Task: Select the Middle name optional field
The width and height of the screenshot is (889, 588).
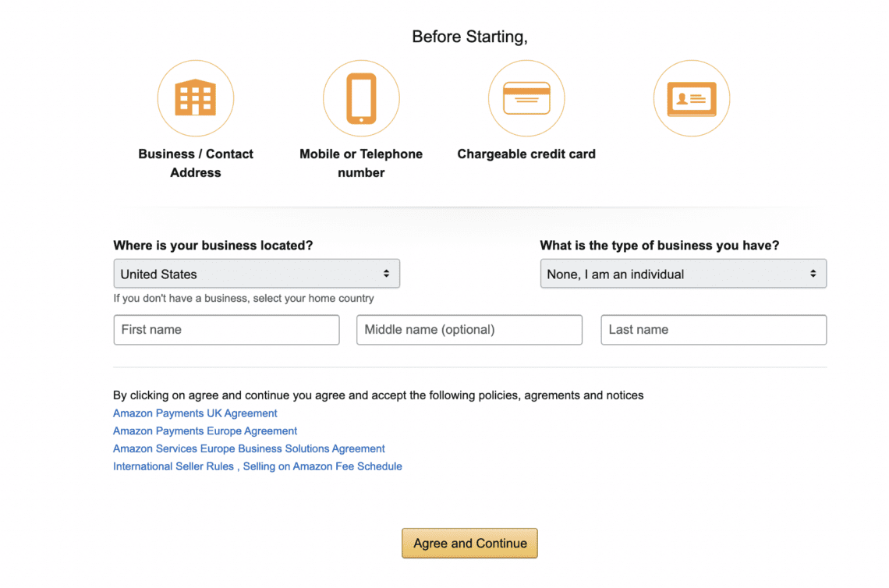Action: (469, 330)
